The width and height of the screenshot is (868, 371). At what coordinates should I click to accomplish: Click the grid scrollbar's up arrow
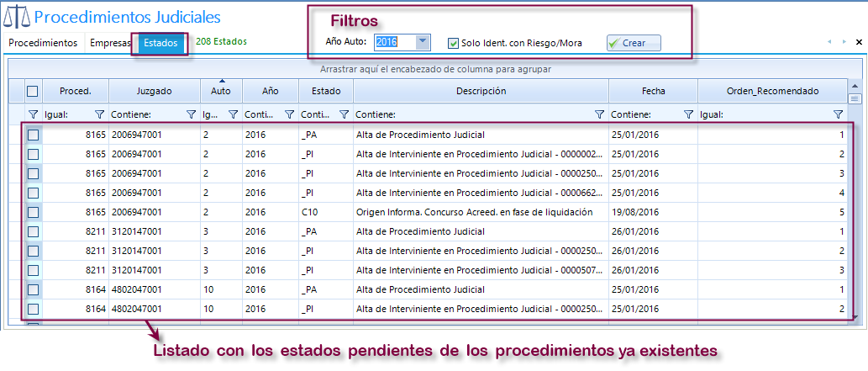855,86
